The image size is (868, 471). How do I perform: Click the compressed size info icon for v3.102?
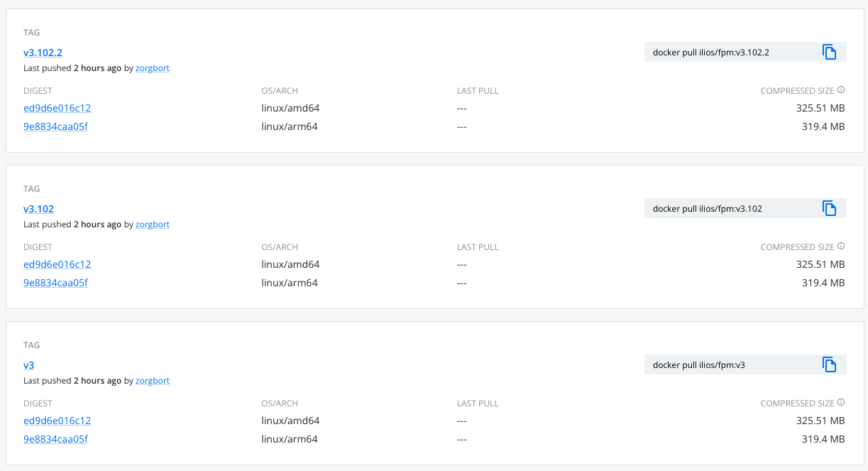841,247
